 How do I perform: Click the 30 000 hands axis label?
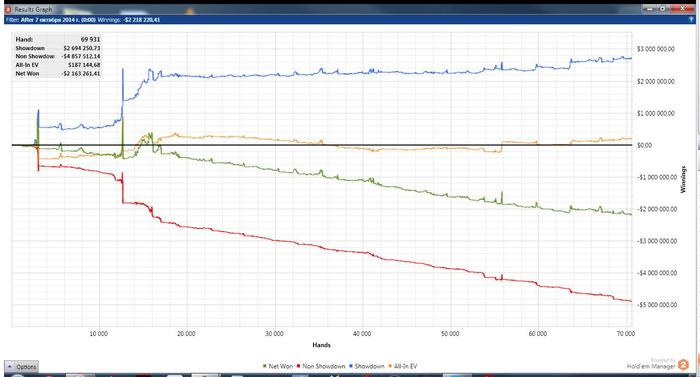(274, 334)
